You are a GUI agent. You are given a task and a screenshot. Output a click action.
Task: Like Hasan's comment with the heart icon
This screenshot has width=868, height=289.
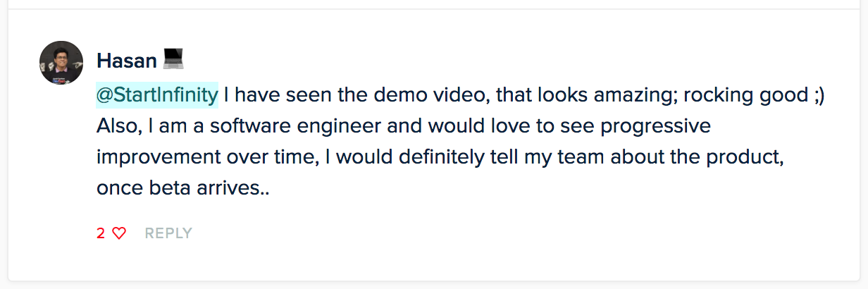pyautogui.click(x=119, y=233)
